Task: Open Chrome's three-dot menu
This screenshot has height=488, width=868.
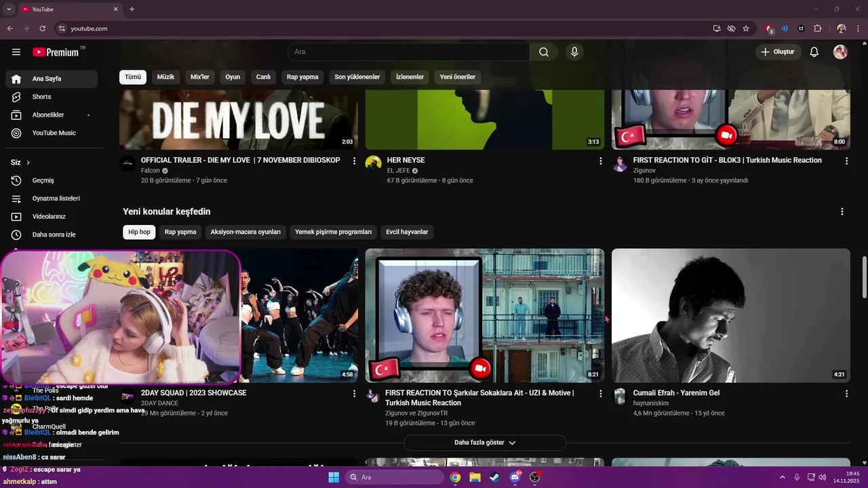Action: point(858,28)
